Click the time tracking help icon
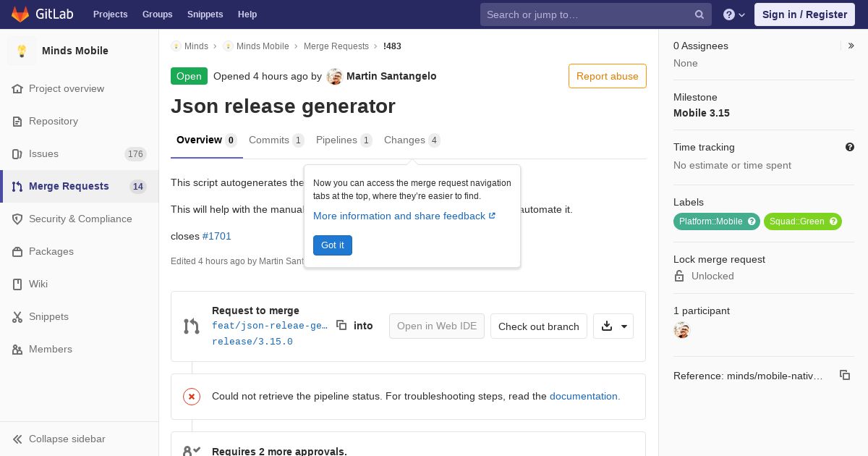The height and width of the screenshot is (456, 868). click(x=850, y=147)
